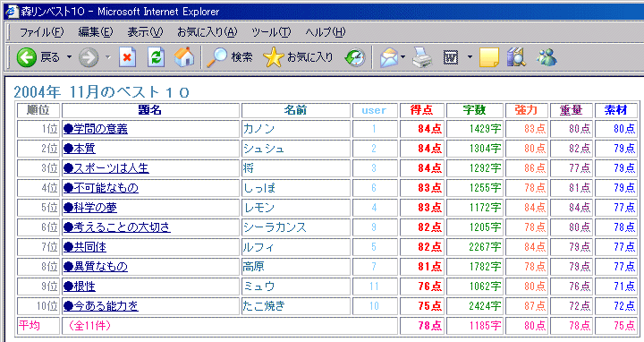This screenshot has height=342, width=644.
Task: Print the page with printer icon
Action: [x=422, y=57]
